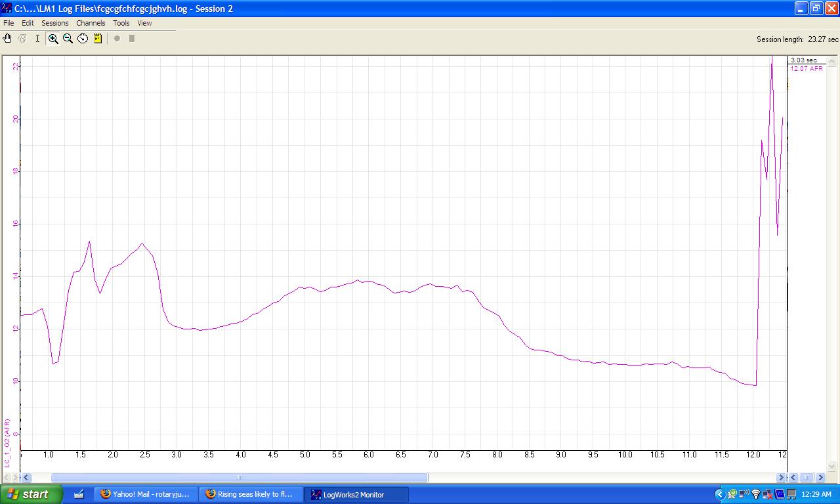Click the zoom out magnifier tool
840x504 pixels.
[68, 39]
